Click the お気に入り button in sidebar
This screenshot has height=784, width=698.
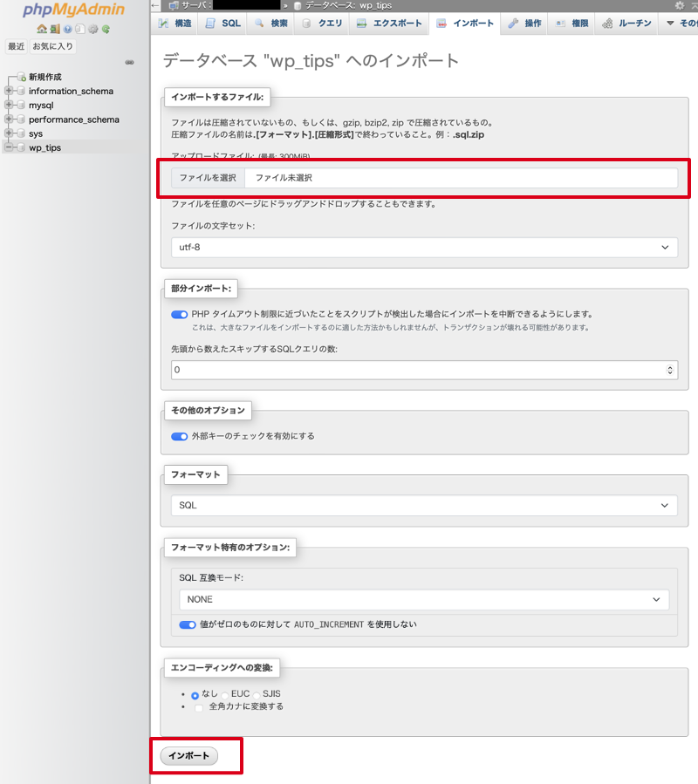(x=52, y=46)
